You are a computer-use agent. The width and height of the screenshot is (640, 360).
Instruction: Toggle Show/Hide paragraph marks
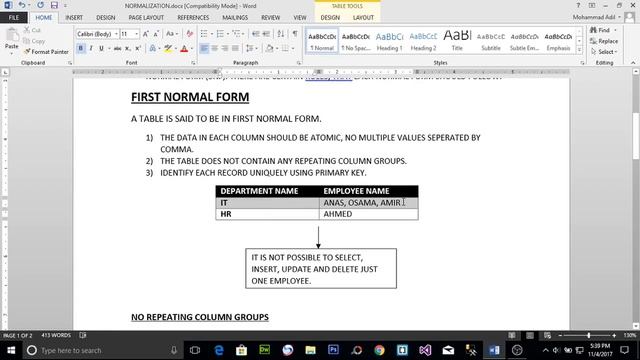click(295, 34)
